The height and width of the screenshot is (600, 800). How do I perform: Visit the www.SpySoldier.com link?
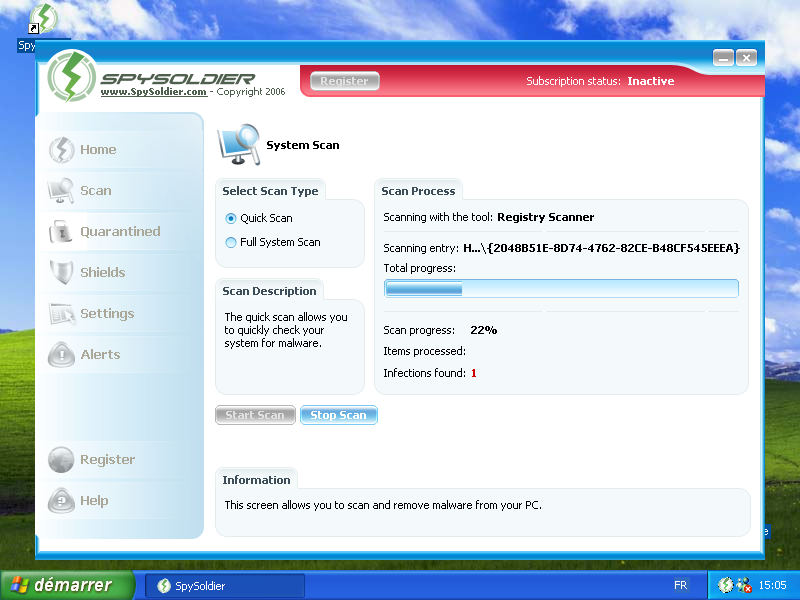pos(154,92)
